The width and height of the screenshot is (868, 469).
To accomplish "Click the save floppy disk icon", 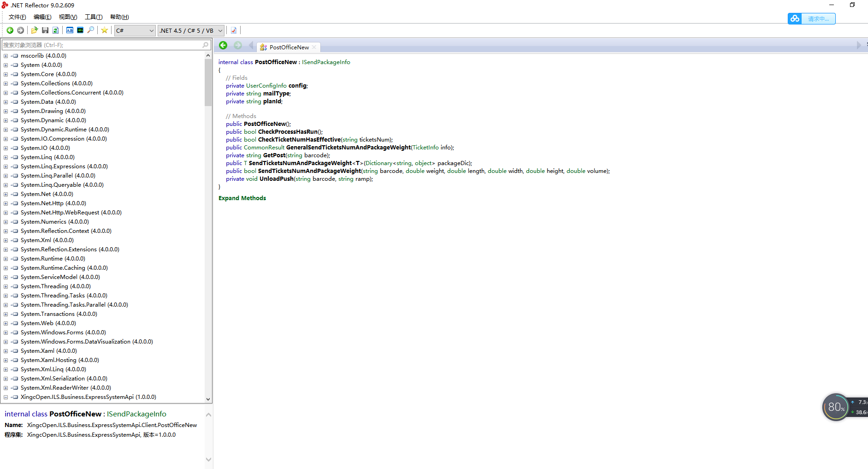I will [45, 30].
